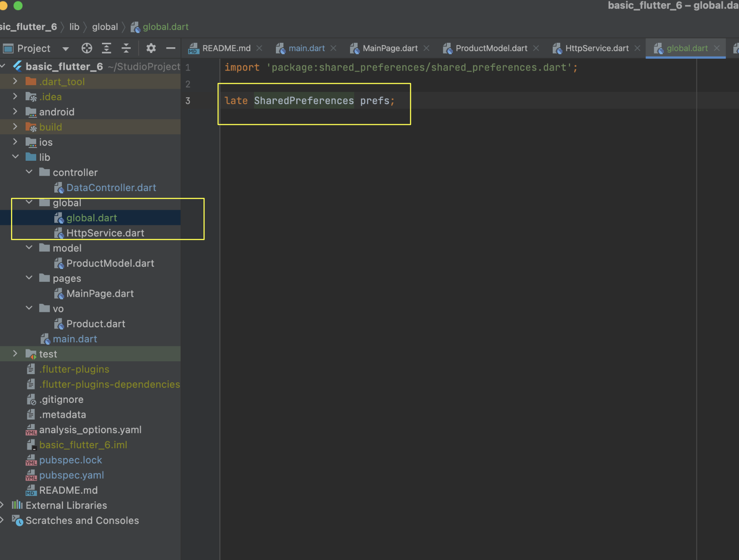
Task: Click the prefs variable name in code
Action: [x=375, y=101]
